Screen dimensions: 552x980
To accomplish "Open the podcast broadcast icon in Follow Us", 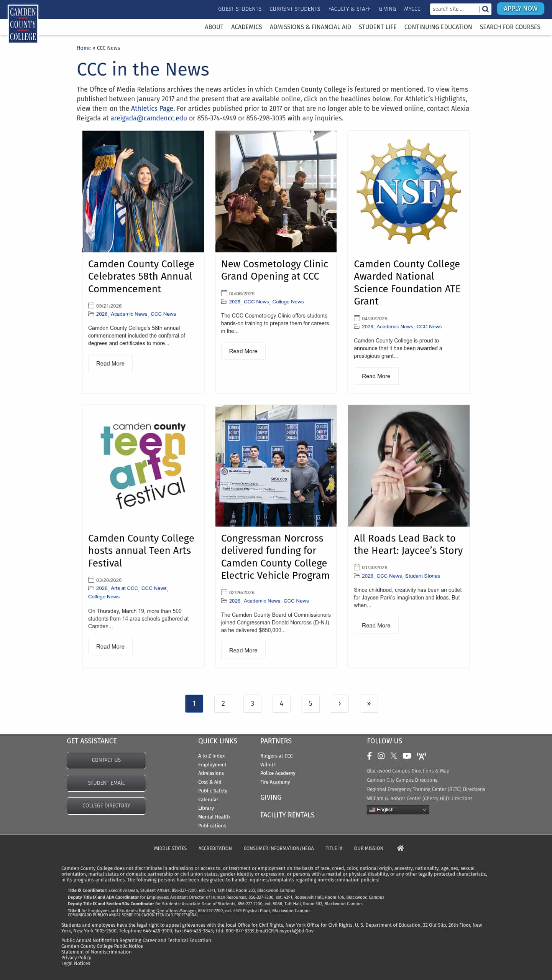I will click(x=421, y=756).
